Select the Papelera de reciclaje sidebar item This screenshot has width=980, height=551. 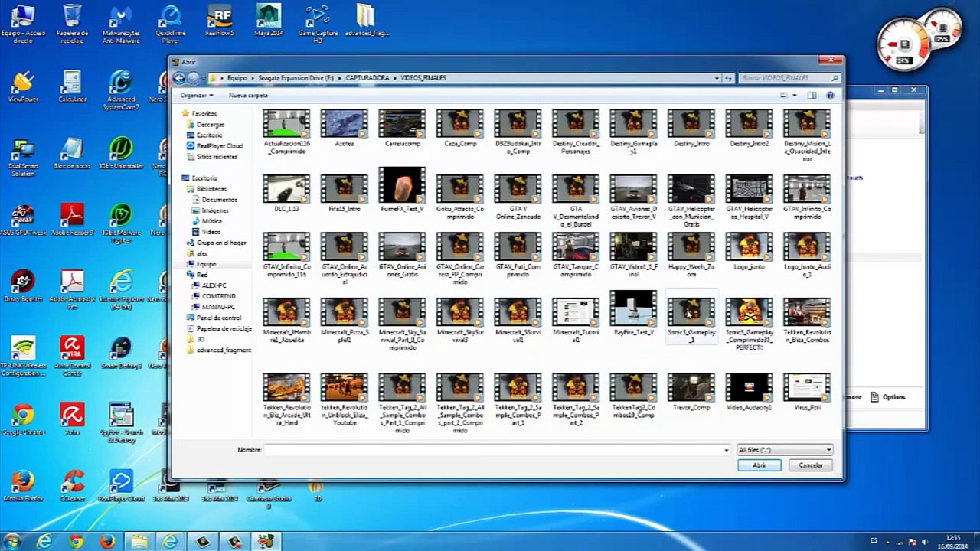pyautogui.click(x=224, y=328)
